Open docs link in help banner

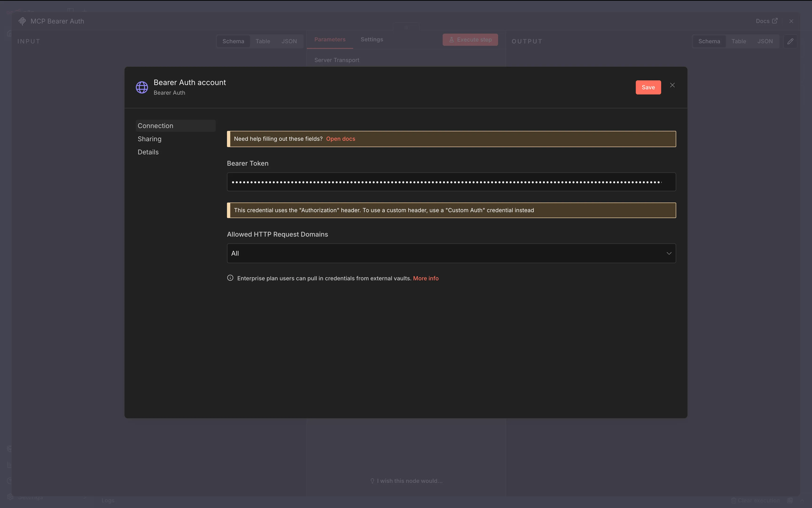pyautogui.click(x=340, y=139)
